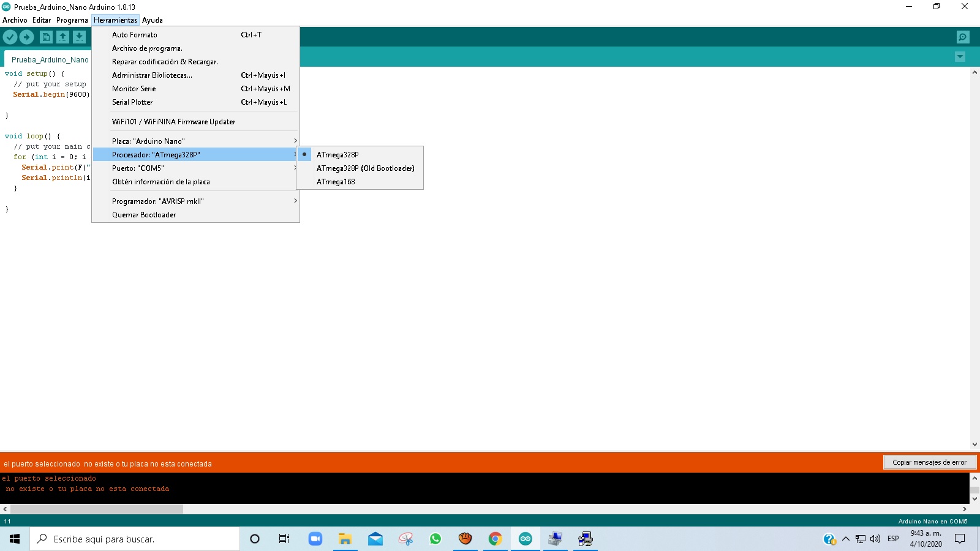Viewport: 980px width, 551px height.
Task: Open the Editar menu
Action: pos(42,20)
